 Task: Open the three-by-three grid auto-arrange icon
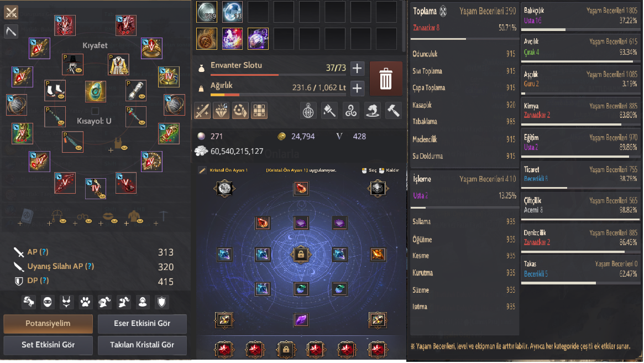tap(259, 111)
